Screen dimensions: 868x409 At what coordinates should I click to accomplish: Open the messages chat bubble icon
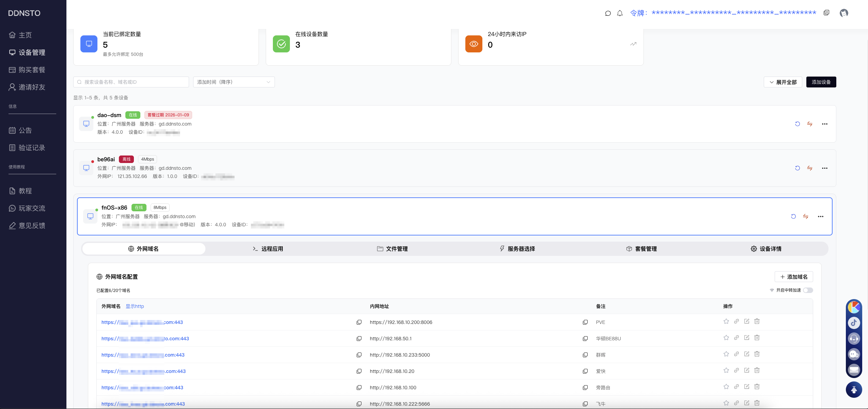pos(608,13)
